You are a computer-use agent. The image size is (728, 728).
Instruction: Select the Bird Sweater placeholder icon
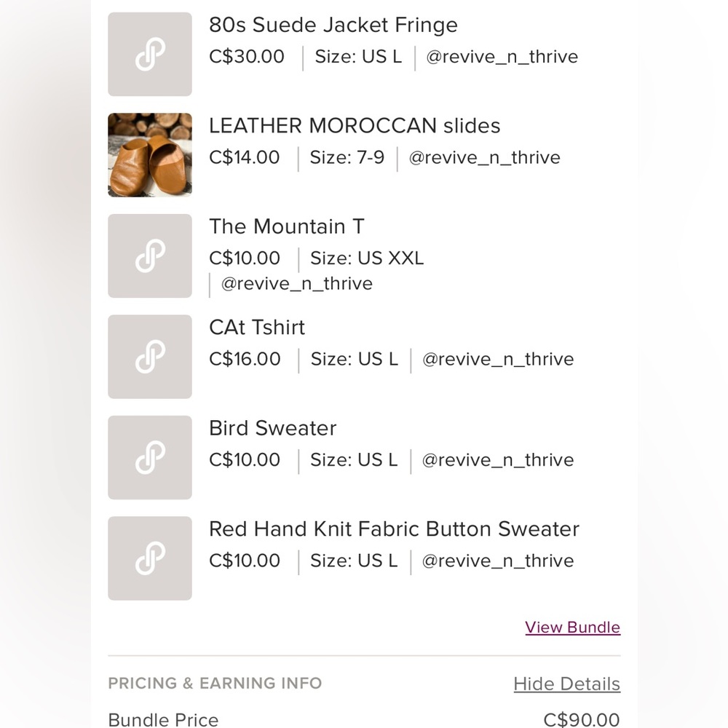tap(150, 457)
